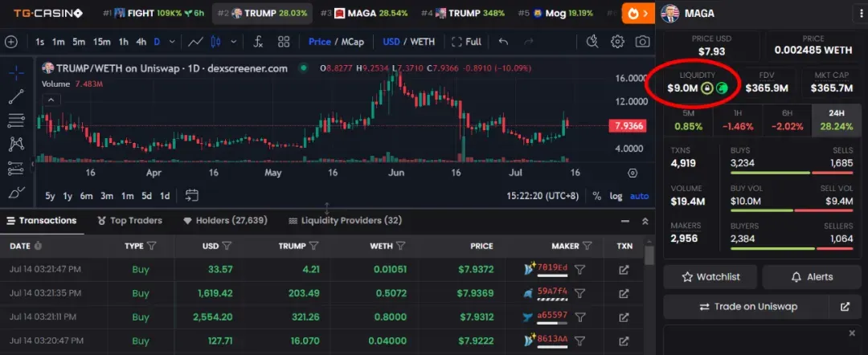Click the clock icon beside DATE header

(38, 246)
